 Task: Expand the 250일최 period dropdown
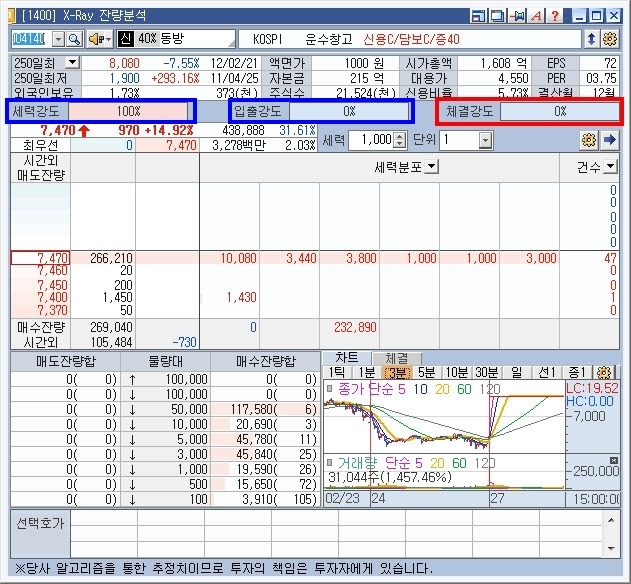coord(73,62)
